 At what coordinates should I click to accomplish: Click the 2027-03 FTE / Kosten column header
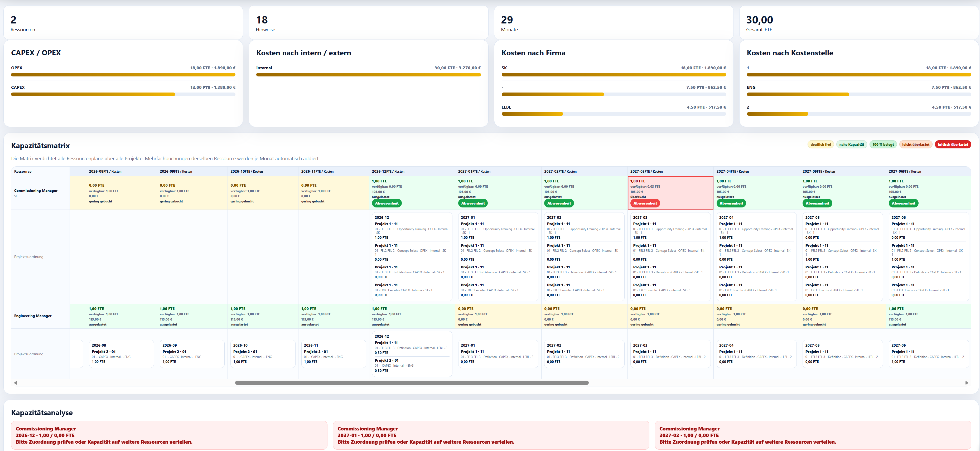670,172
